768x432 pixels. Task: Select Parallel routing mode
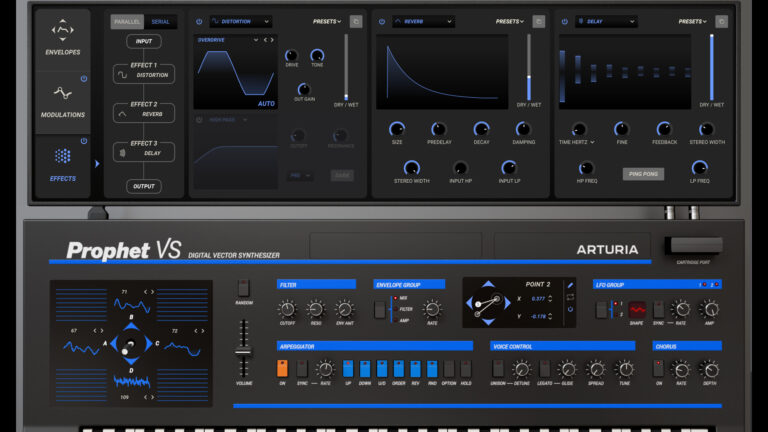pyautogui.click(x=127, y=22)
